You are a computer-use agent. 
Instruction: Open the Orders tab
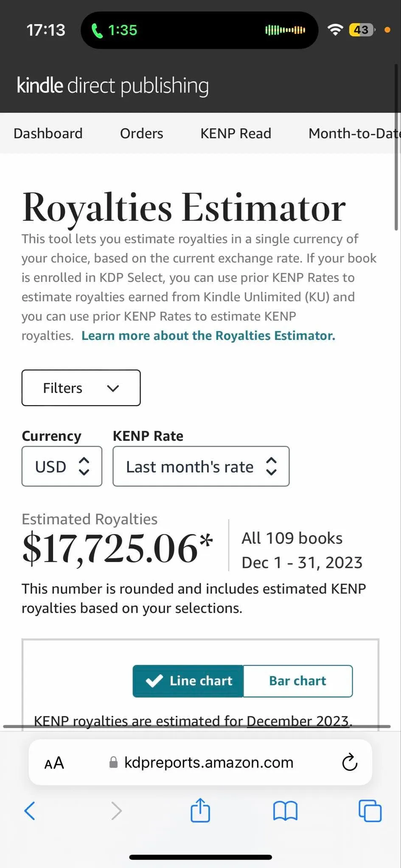pos(142,134)
